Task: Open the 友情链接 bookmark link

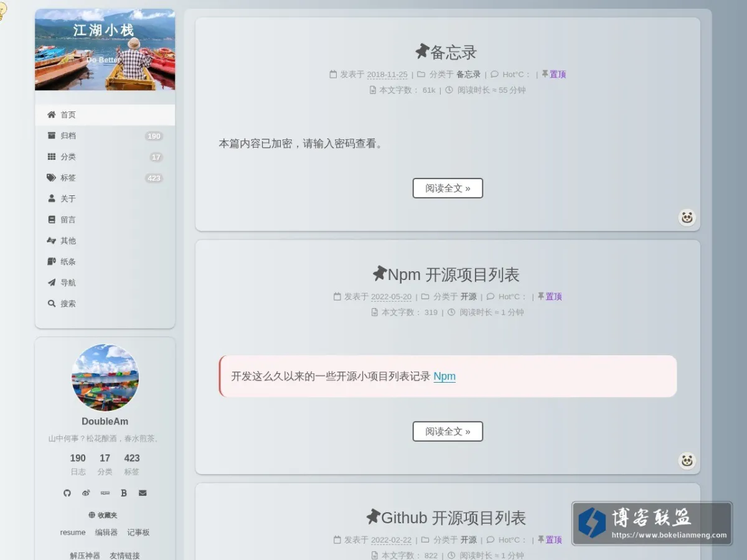Action: [x=125, y=555]
